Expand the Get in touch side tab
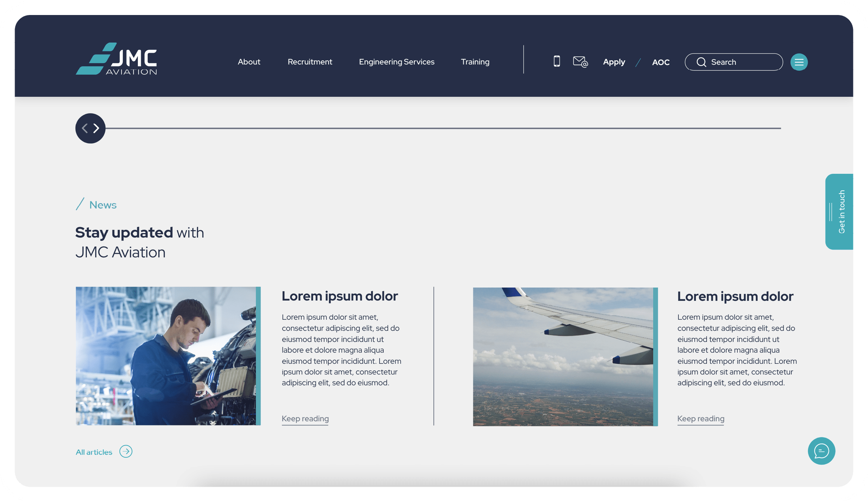The image size is (868, 502). (x=840, y=212)
